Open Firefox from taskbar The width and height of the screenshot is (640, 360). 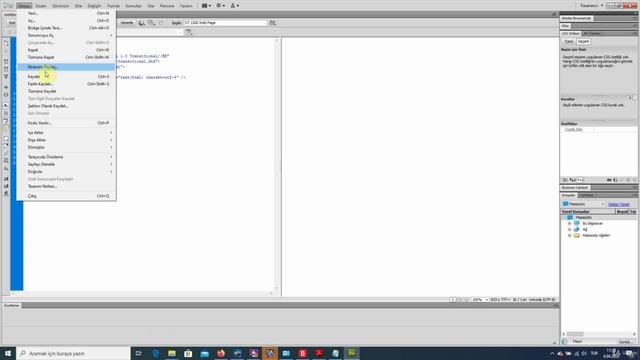[221, 353]
